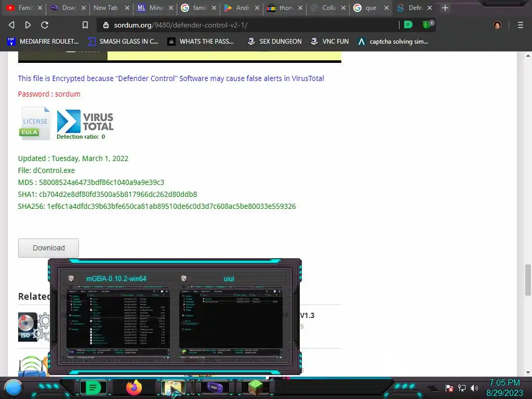
Task: Click the scrollbar down arrow
Action: 528,372
